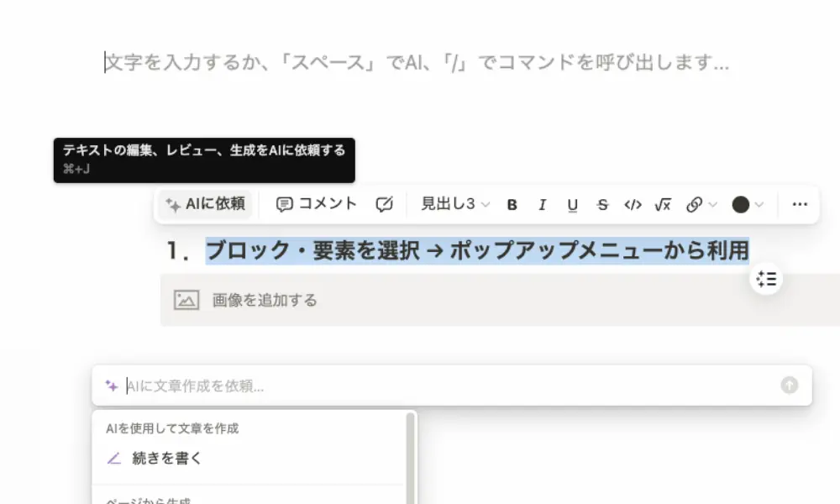Click the AI prompt submit arrow button
Image resolution: width=840 pixels, height=504 pixels.
click(x=789, y=385)
